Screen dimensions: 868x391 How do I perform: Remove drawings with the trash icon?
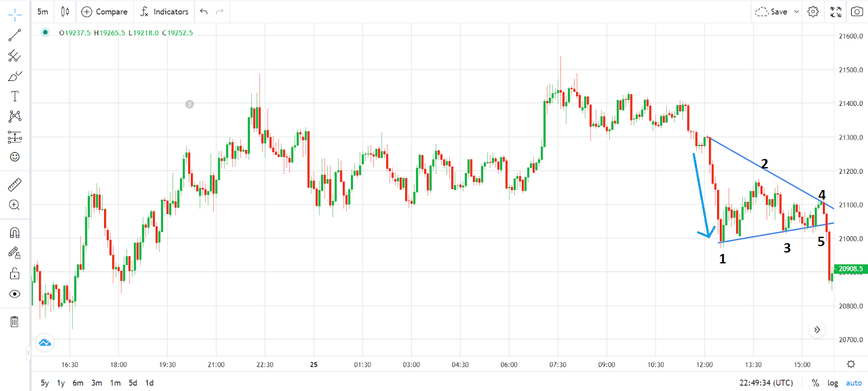[x=15, y=321]
